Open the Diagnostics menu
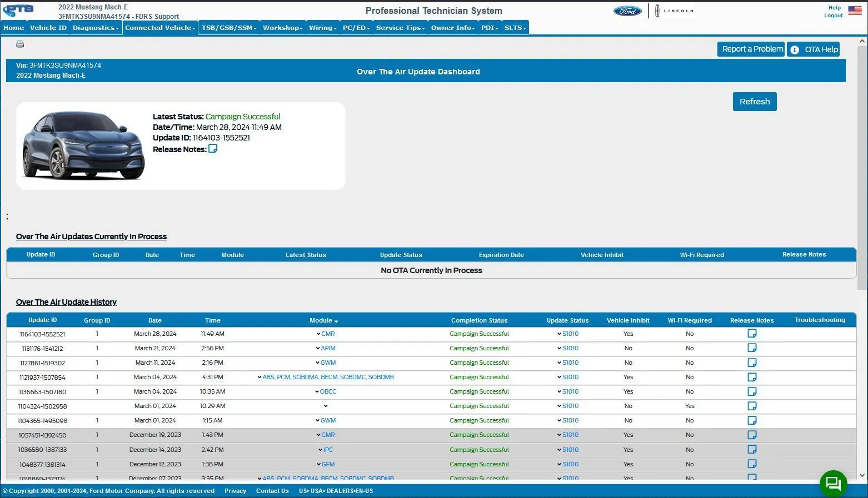Viewport: 868px width, 498px height. click(x=96, y=28)
